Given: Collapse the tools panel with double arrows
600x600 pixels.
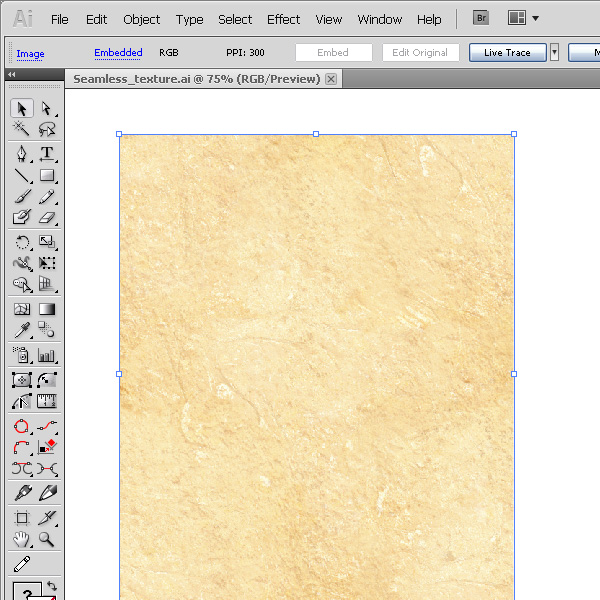Looking at the screenshot, I should click(11, 75).
